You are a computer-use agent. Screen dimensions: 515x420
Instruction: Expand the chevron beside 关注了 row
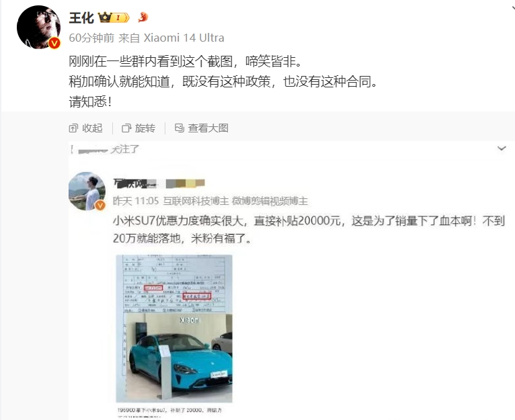(502, 149)
